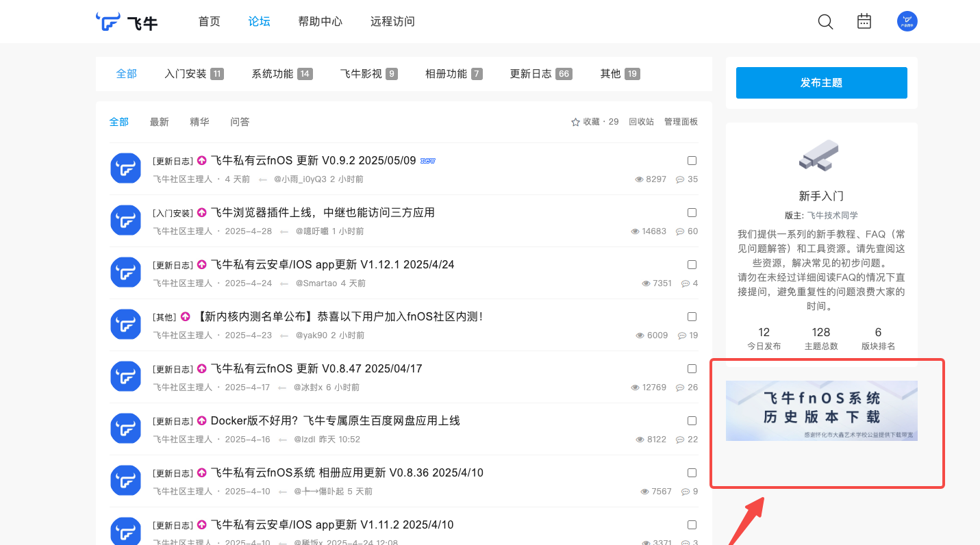Click the NEW badge on V0.9.2 post

[x=428, y=161]
